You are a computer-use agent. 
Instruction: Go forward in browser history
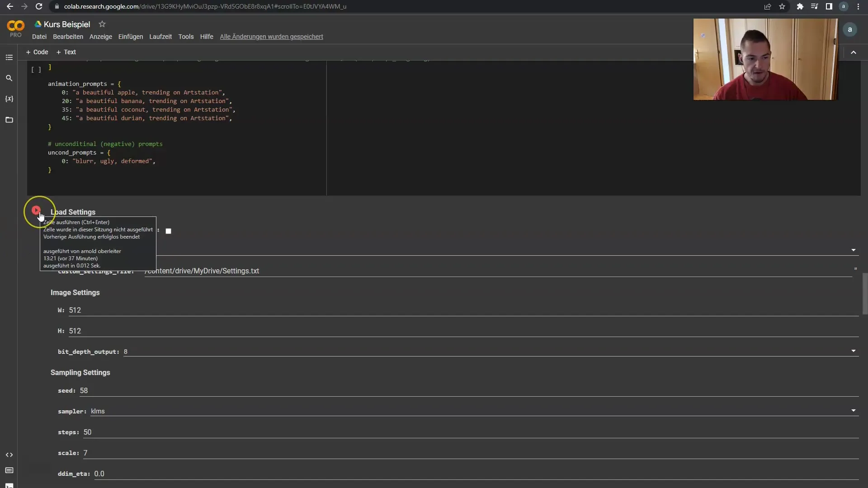click(24, 6)
